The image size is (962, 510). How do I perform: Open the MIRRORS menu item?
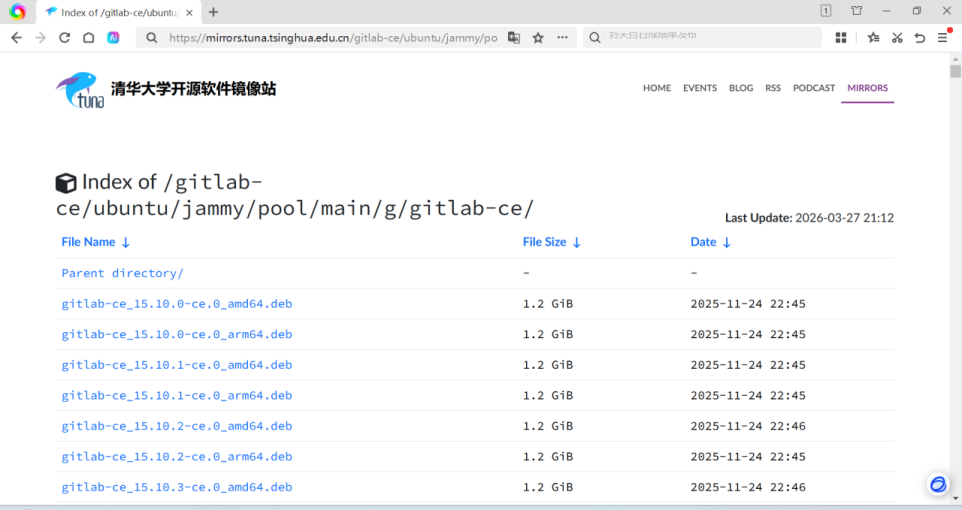point(868,88)
